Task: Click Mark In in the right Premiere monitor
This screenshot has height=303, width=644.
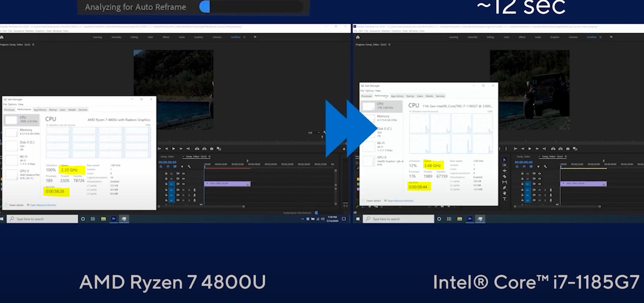Action: tap(500, 149)
